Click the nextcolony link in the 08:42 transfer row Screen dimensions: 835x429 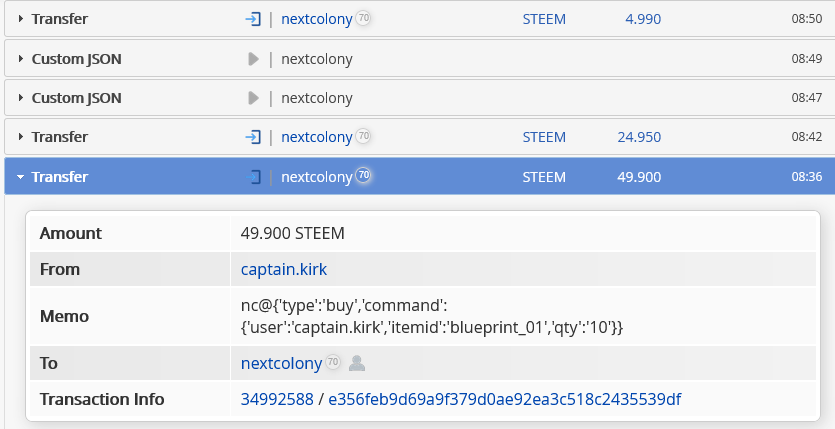coord(316,137)
